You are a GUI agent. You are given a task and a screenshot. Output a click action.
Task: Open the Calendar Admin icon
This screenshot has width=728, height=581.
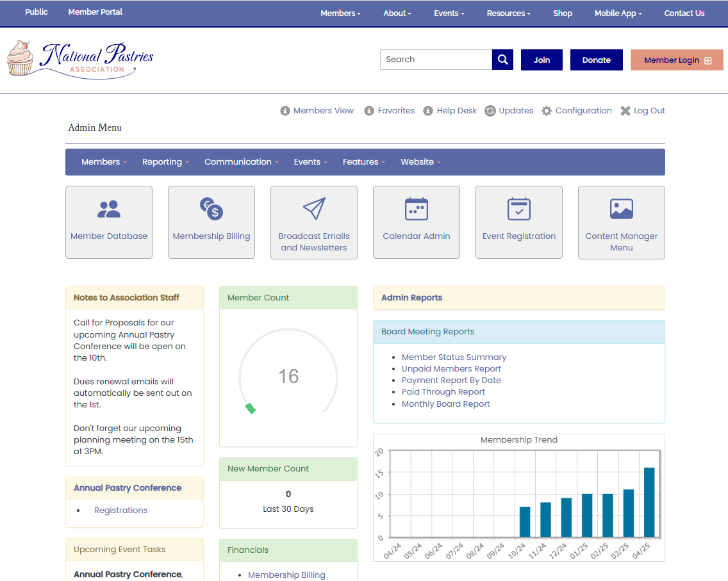click(x=416, y=209)
